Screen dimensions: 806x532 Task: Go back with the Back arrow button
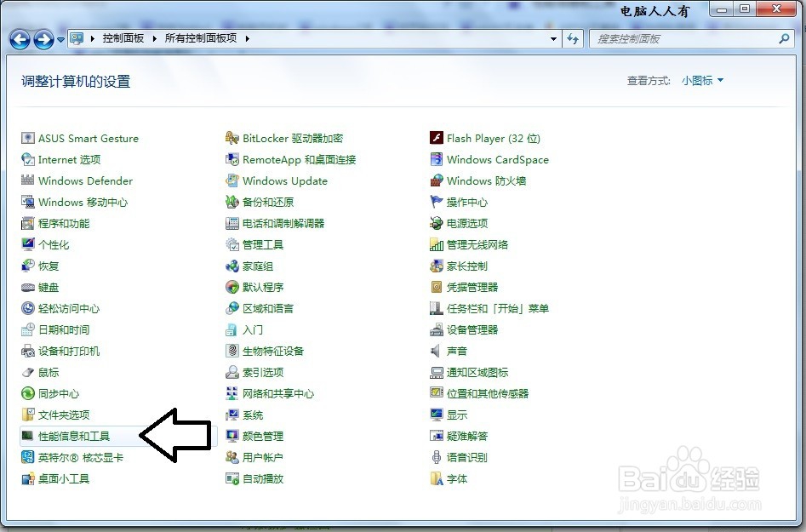coord(20,39)
